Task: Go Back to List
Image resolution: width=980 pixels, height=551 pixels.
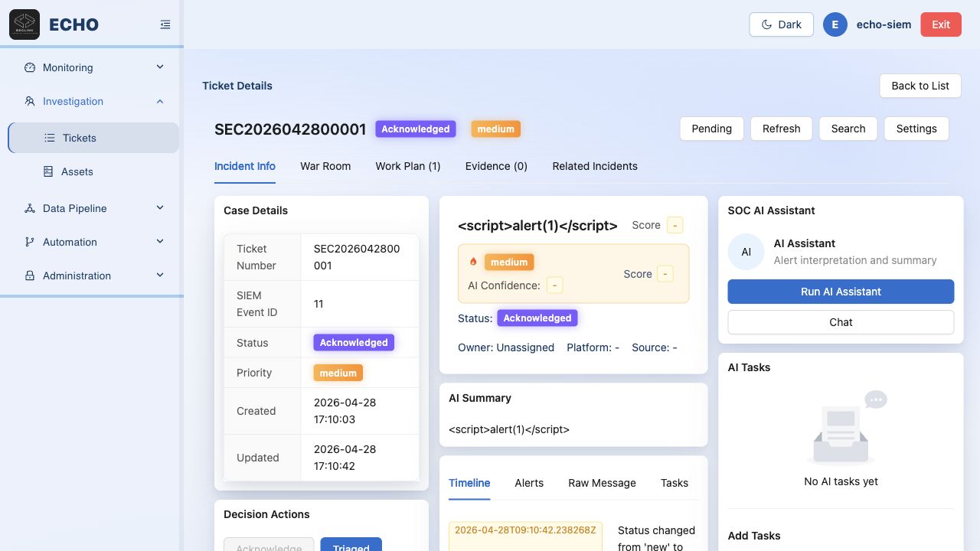Action: coord(920,86)
